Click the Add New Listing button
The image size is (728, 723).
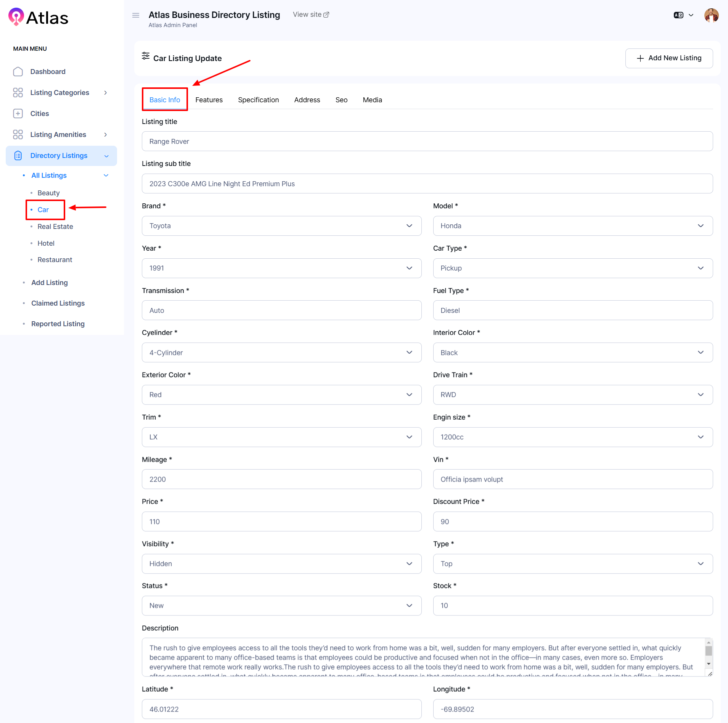(669, 58)
